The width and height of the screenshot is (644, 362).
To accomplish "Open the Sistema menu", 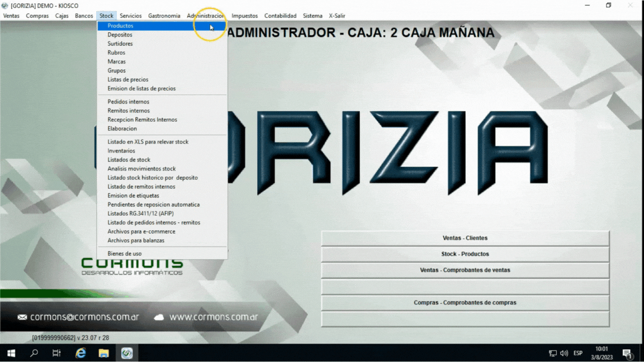I will (x=312, y=16).
